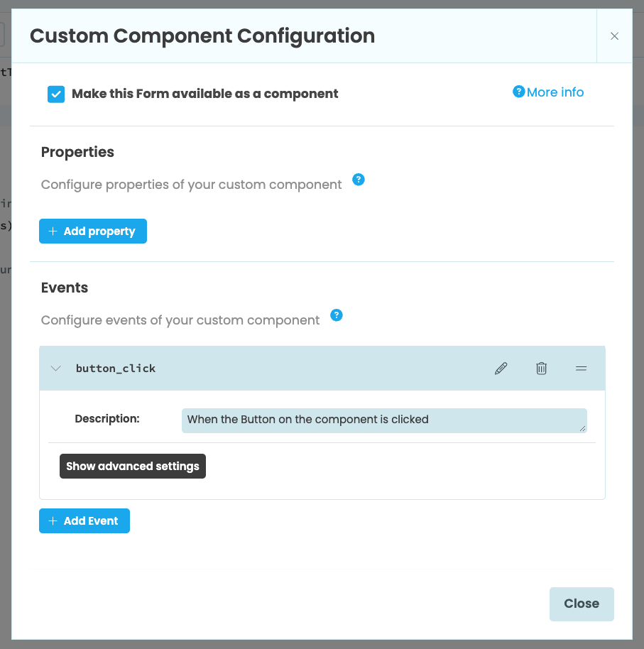Dismiss dialog with the X button

tap(614, 36)
